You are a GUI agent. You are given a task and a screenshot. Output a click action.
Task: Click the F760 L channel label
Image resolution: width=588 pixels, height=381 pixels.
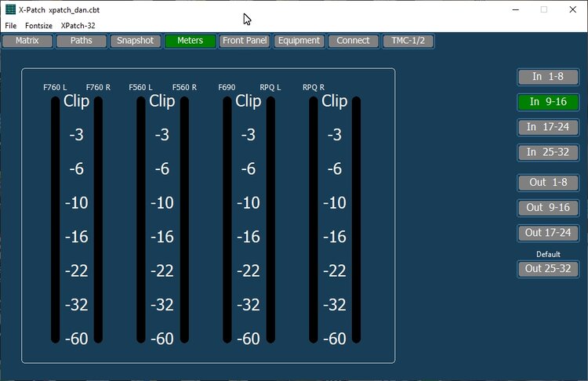55,87
